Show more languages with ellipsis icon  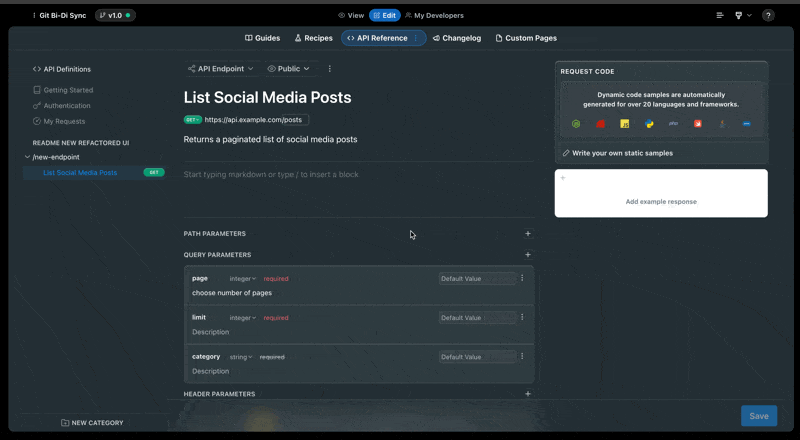[x=746, y=124]
